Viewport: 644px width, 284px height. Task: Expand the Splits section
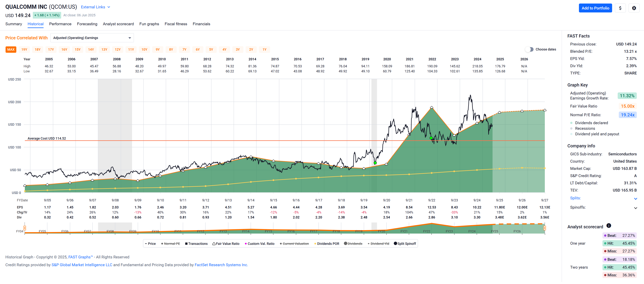(x=635, y=199)
